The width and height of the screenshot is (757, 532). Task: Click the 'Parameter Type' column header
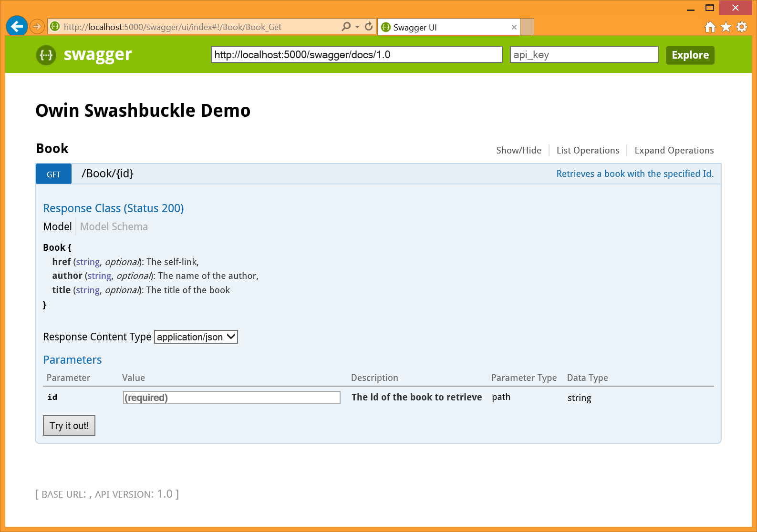tap(524, 378)
